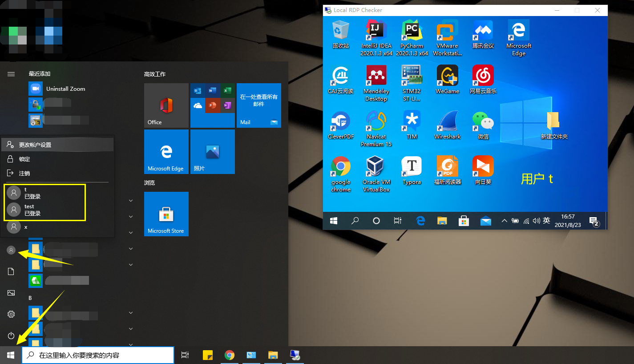Click the Windows Start button
This screenshot has width=634, height=364.
pyautogui.click(x=11, y=355)
